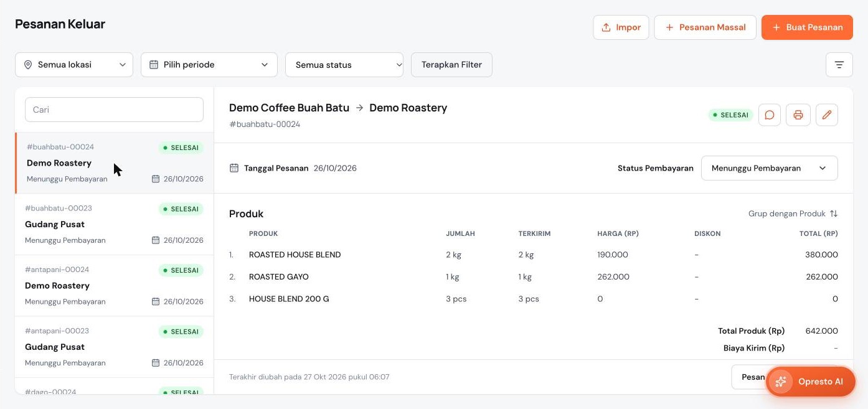Click HOUSE BLEND 200 G product name

pos(289,299)
